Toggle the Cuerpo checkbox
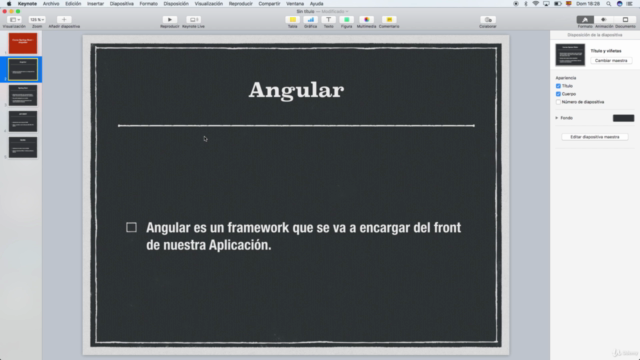The width and height of the screenshot is (640, 360). tap(558, 94)
